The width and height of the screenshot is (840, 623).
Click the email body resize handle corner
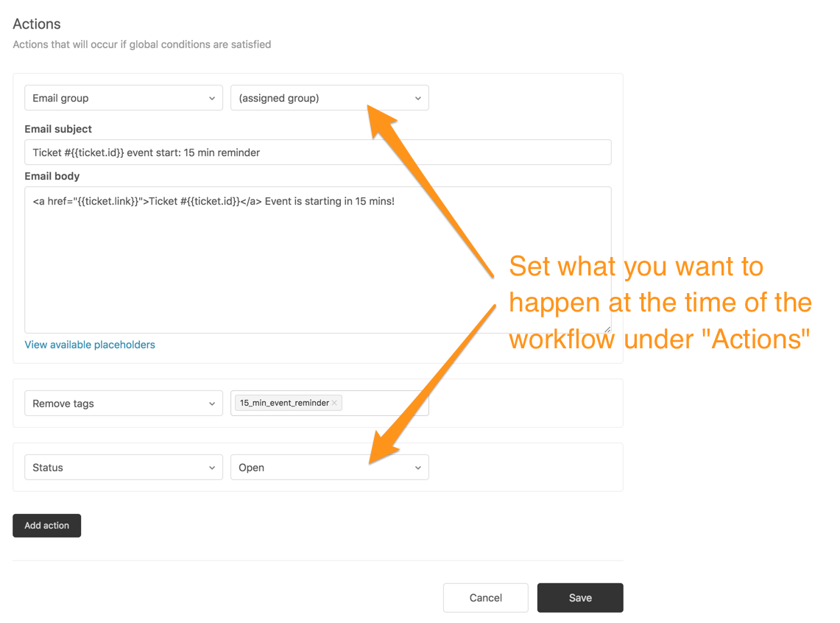point(607,329)
